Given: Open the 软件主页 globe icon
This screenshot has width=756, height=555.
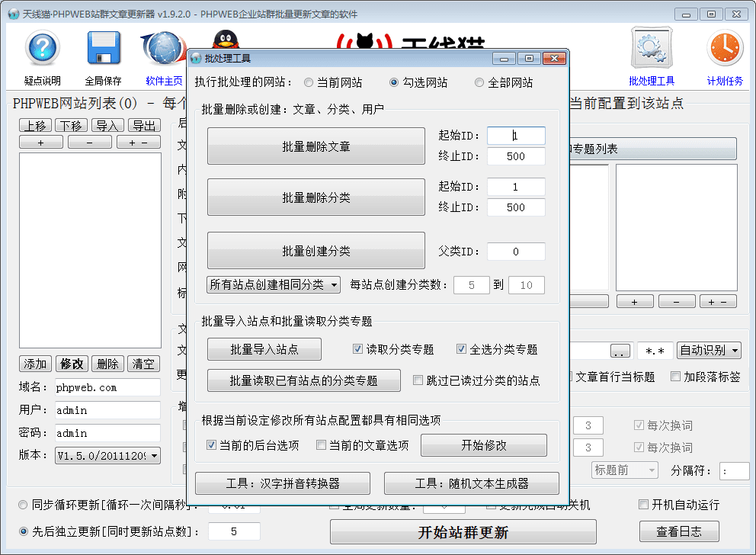Looking at the screenshot, I should point(163,48).
